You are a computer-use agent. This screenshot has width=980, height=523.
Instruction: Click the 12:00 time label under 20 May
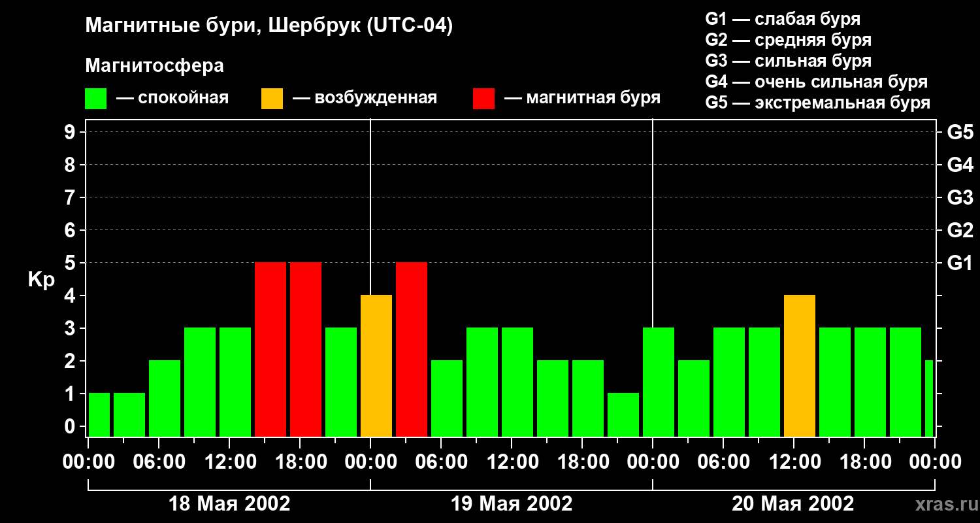[x=794, y=462]
